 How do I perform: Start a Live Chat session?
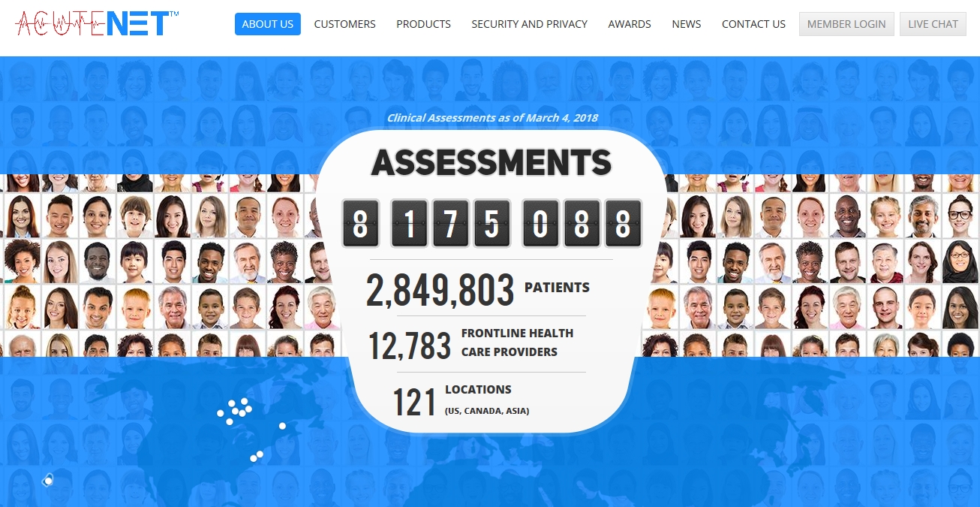click(932, 24)
